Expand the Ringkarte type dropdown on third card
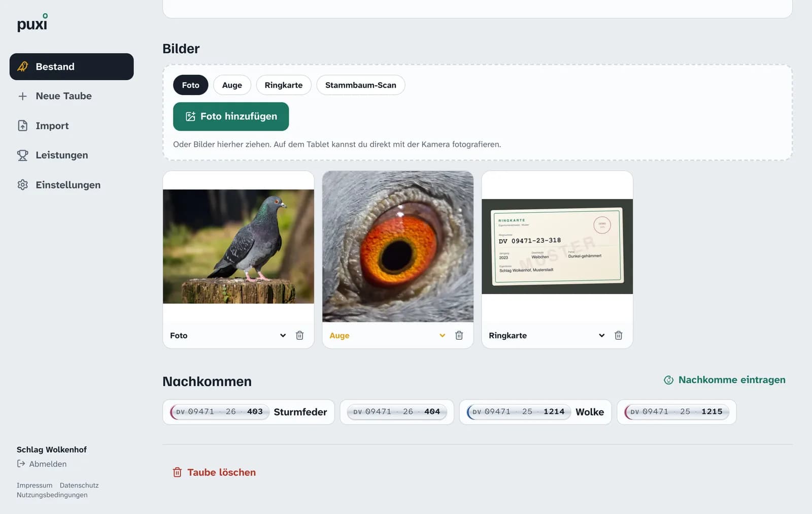The height and width of the screenshot is (514, 812). point(601,335)
